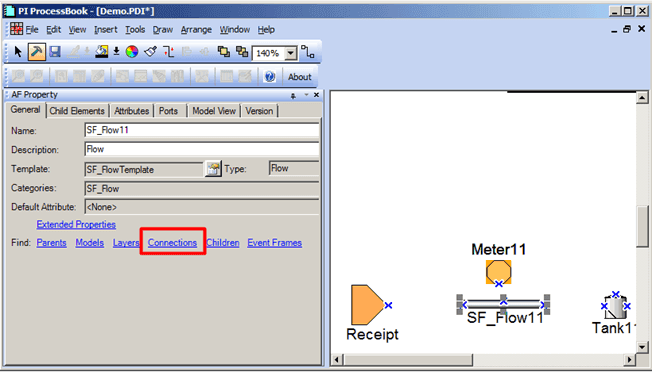
Task: Select the Meter11 octagon symbol
Action: tap(499, 272)
